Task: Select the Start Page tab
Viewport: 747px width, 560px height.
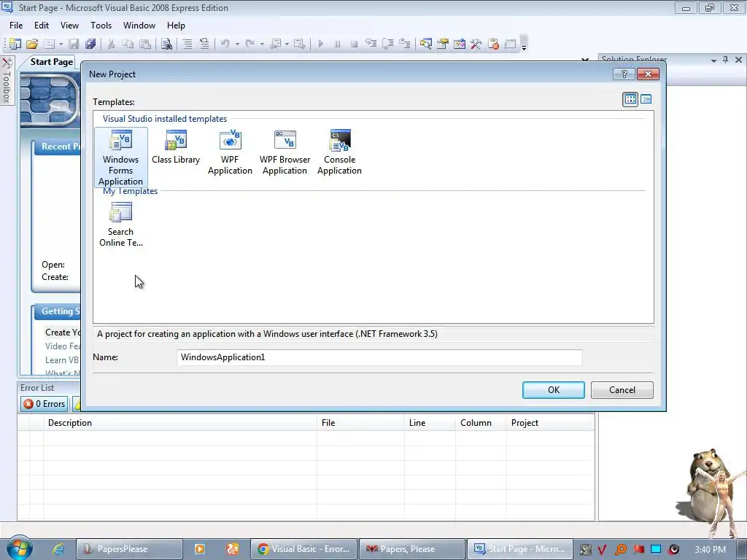Action: point(52,62)
